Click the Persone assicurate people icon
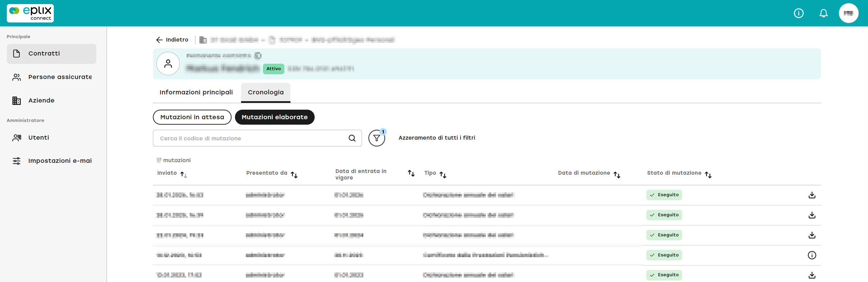Screen dimensions: 868x282 [16, 77]
